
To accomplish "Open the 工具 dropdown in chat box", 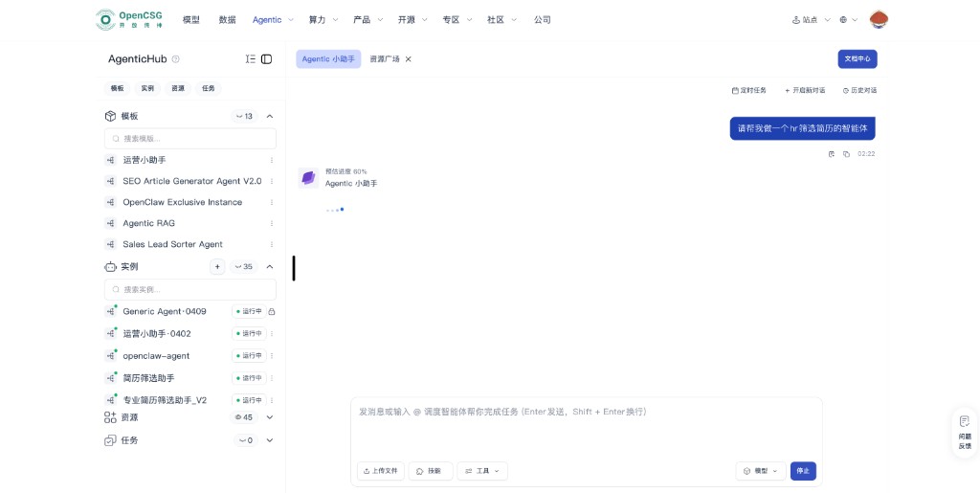I will point(482,471).
